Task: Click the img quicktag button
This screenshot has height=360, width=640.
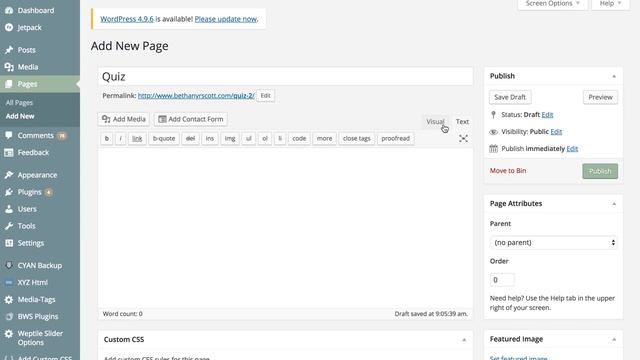Action: [x=230, y=138]
